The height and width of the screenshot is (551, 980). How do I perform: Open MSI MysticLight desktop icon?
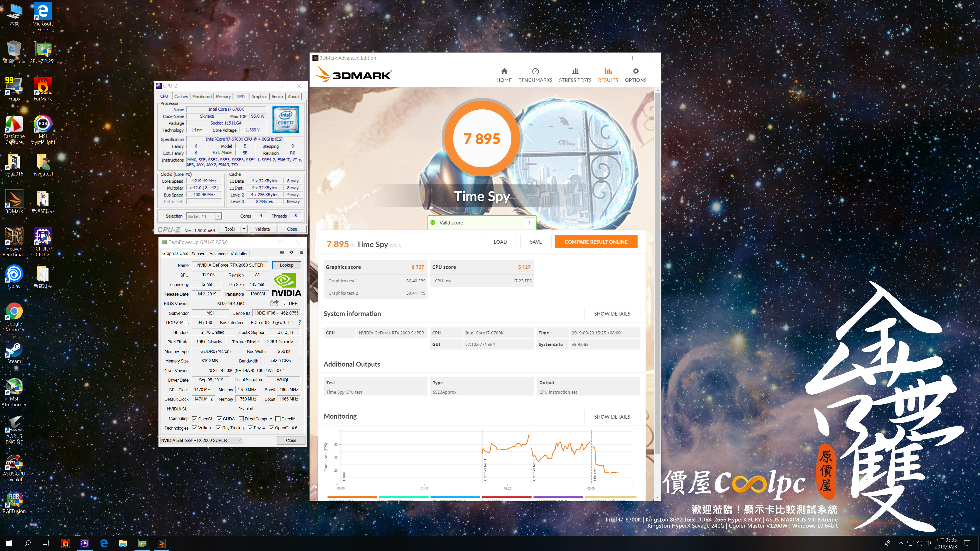43,129
